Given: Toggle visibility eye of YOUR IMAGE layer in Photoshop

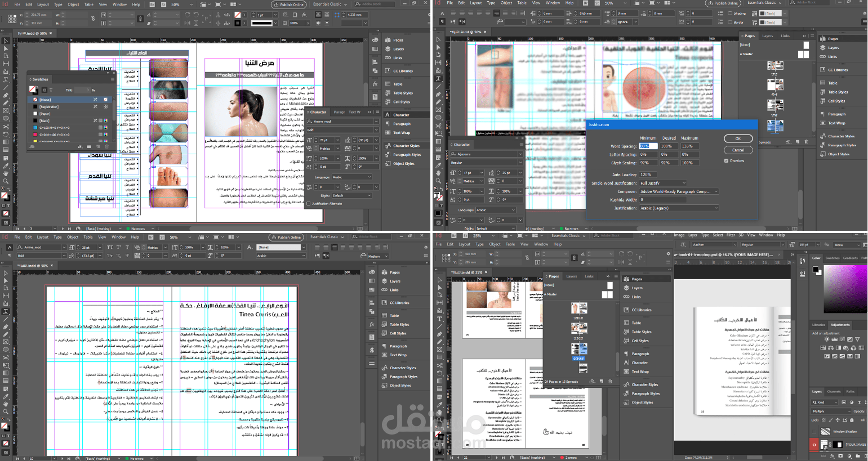Looking at the screenshot, I should point(814,445).
